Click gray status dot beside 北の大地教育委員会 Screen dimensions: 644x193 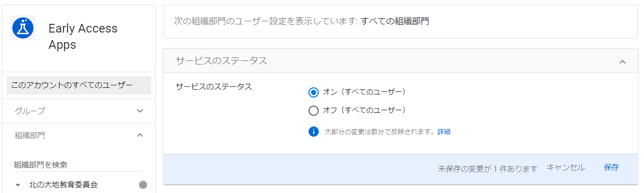point(143,185)
